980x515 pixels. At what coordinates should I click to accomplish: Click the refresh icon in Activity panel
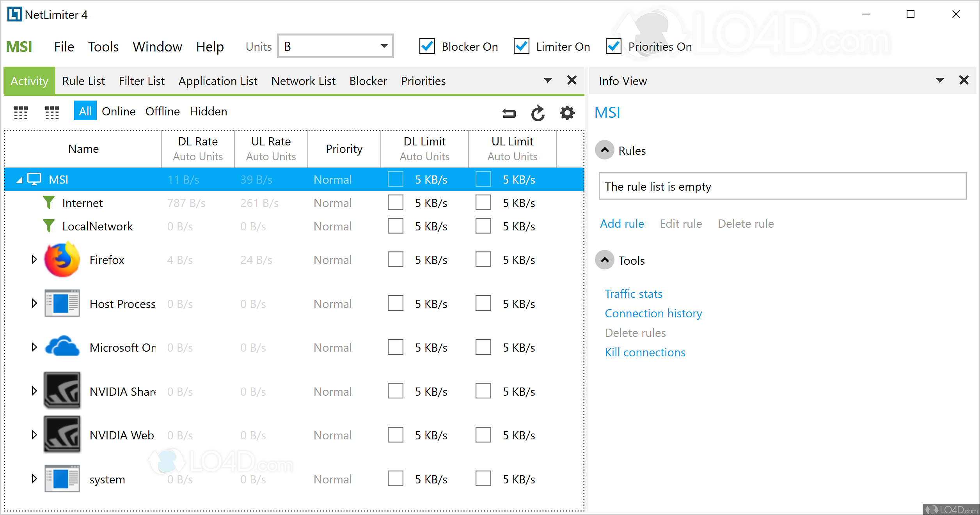(538, 113)
